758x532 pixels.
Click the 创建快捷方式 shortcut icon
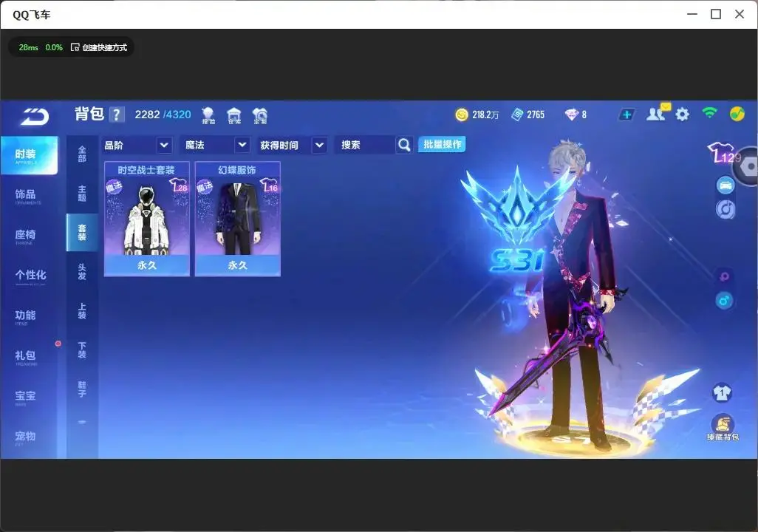pos(75,47)
